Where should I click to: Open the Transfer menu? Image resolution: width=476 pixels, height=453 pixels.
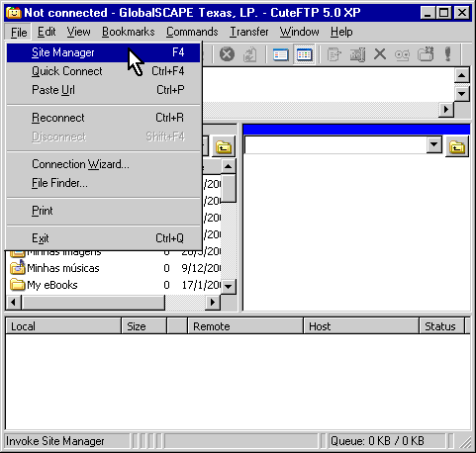click(249, 32)
